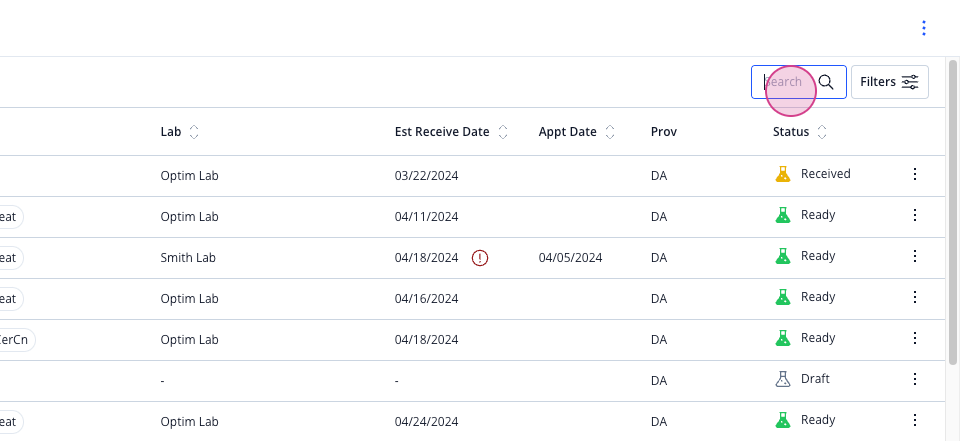The height and width of the screenshot is (441, 960).
Task: Sort by Status column arrows
Action: pos(822,132)
